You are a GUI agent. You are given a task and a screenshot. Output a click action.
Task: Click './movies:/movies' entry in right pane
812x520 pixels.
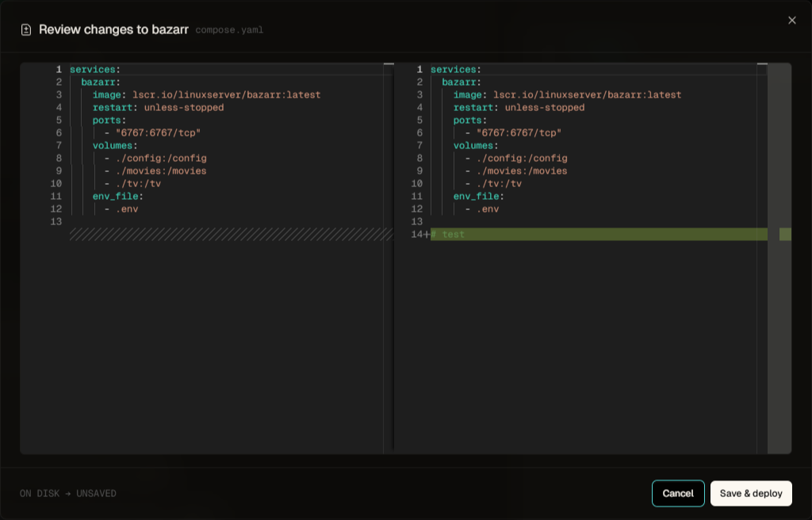(522, 171)
